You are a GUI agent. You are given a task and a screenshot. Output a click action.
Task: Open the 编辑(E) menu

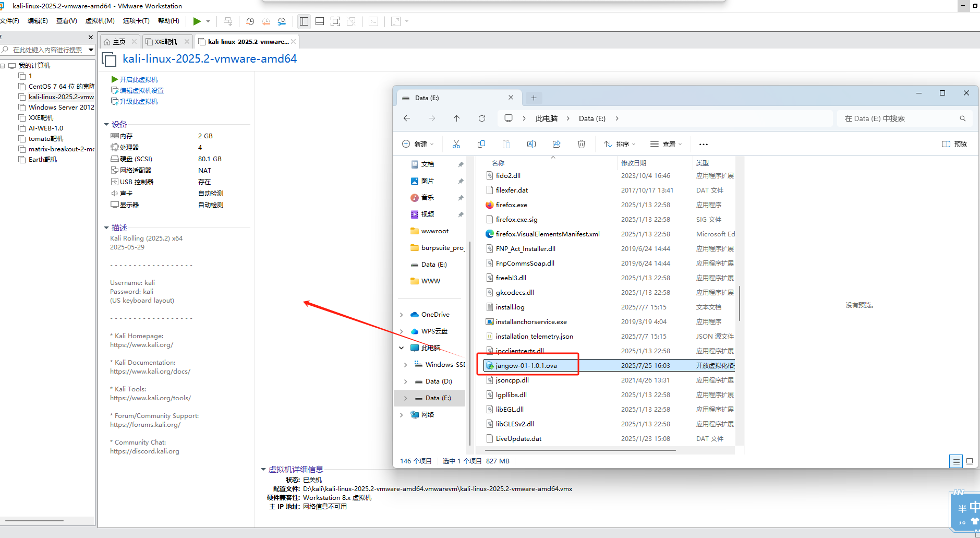pyautogui.click(x=38, y=21)
